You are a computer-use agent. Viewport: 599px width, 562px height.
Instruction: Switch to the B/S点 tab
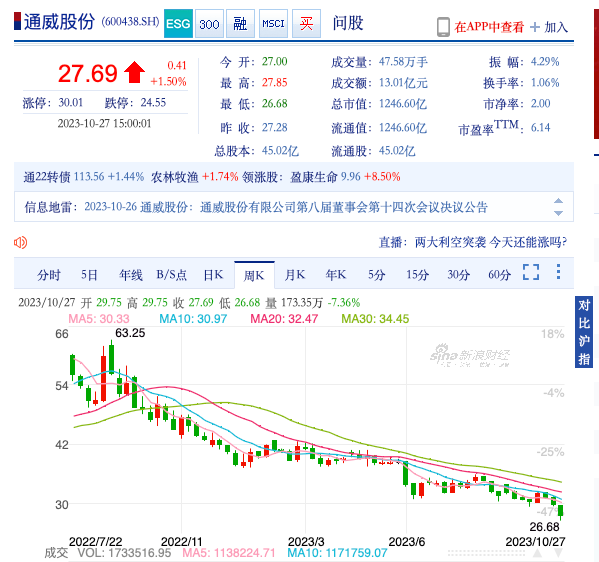(x=172, y=275)
